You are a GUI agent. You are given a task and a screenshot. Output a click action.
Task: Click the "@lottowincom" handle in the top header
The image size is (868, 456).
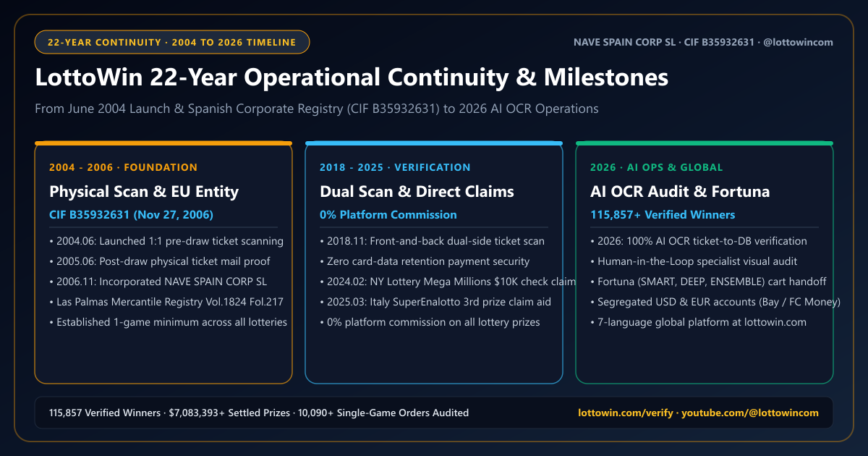799,42
